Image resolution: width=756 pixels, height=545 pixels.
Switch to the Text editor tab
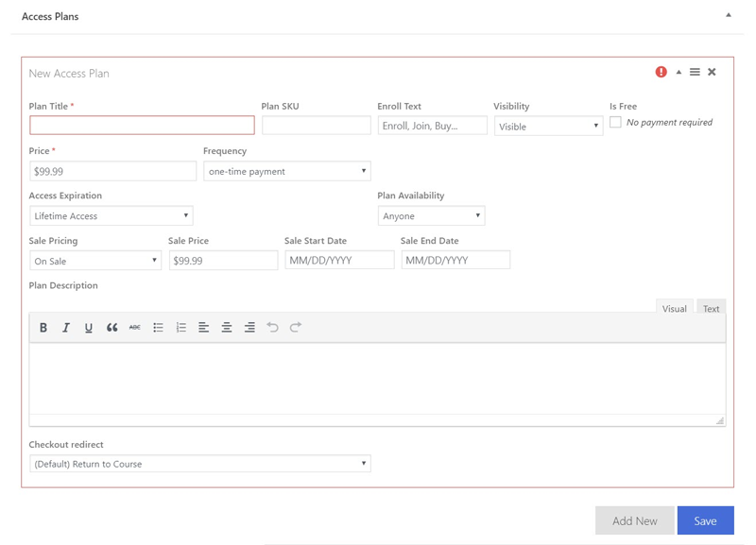pyautogui.click(x=711, y=308)
